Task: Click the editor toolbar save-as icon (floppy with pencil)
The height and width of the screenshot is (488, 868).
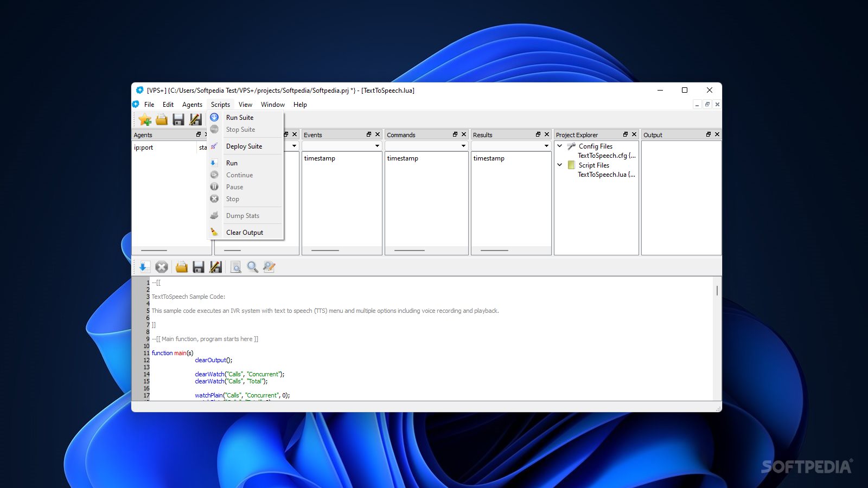Action: [215, 267]
